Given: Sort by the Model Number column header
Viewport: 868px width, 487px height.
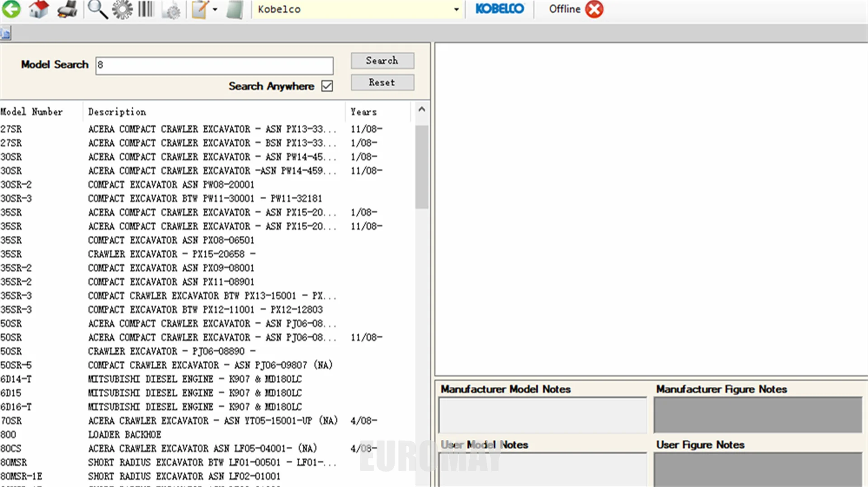Looking at the screenshot, I should click(41, 112).
